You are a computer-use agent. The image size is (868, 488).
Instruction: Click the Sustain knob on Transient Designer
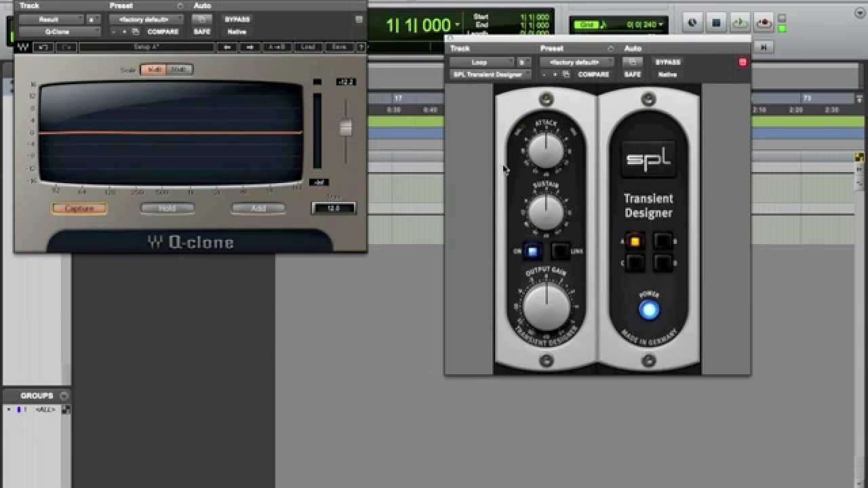coord(546,212)
